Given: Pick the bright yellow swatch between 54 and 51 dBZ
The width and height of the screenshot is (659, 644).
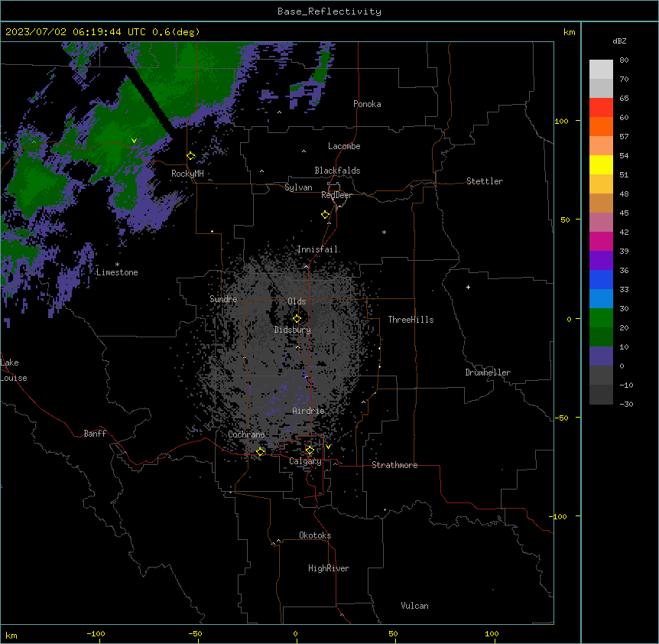Looking at the screenshot, I should [x=601, y=164].
